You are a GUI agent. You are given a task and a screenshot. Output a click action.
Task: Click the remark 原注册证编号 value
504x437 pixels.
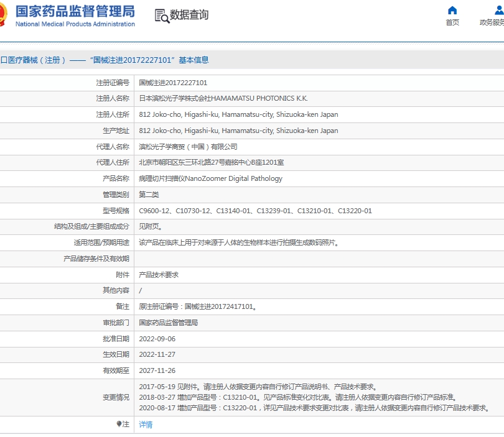pos(198,306)
